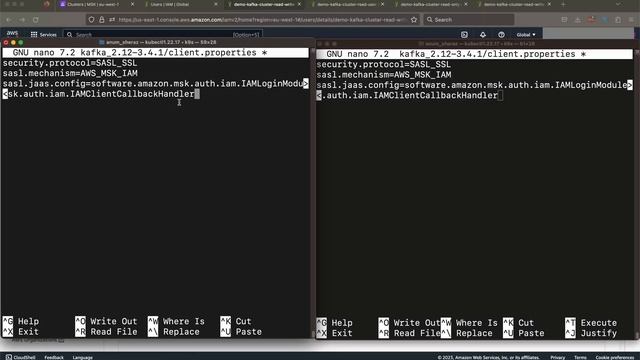640x360 pixels.
Task: Click ^O Write Out in left nano
Action: (x=106, y=321)
